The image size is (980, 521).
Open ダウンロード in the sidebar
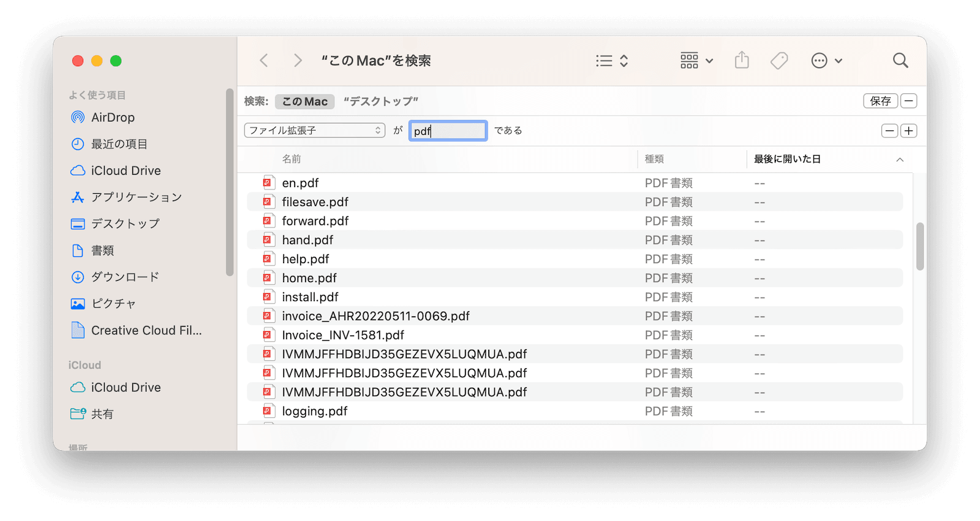click(125, 277)
